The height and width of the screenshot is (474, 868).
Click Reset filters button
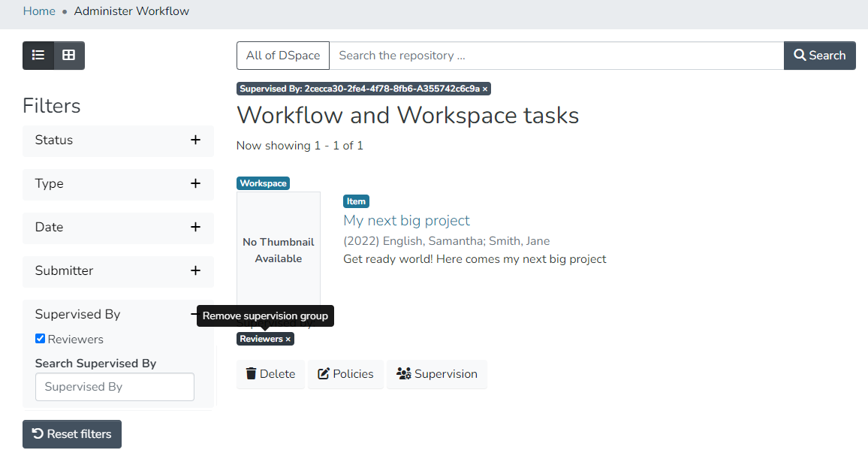(x=72, y=434)
